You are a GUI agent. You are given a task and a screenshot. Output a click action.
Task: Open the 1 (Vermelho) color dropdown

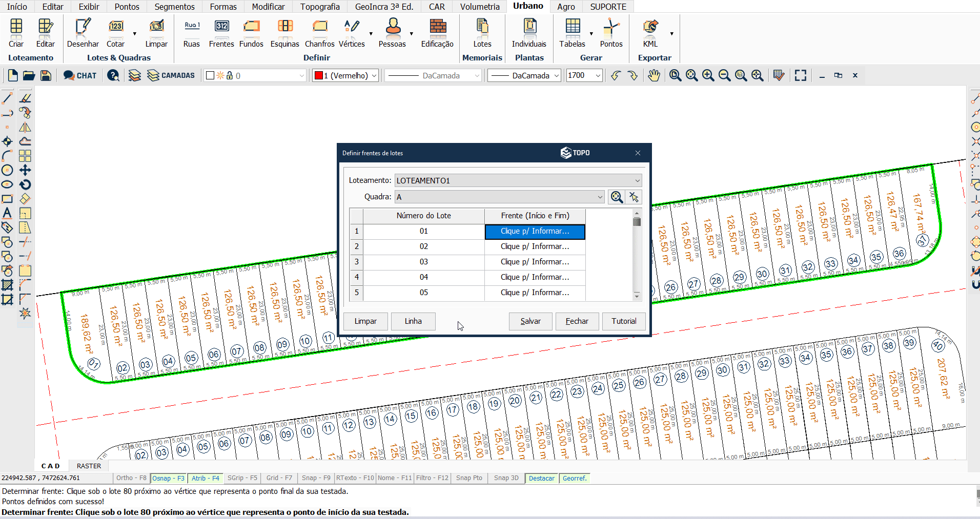pos(345,75)
